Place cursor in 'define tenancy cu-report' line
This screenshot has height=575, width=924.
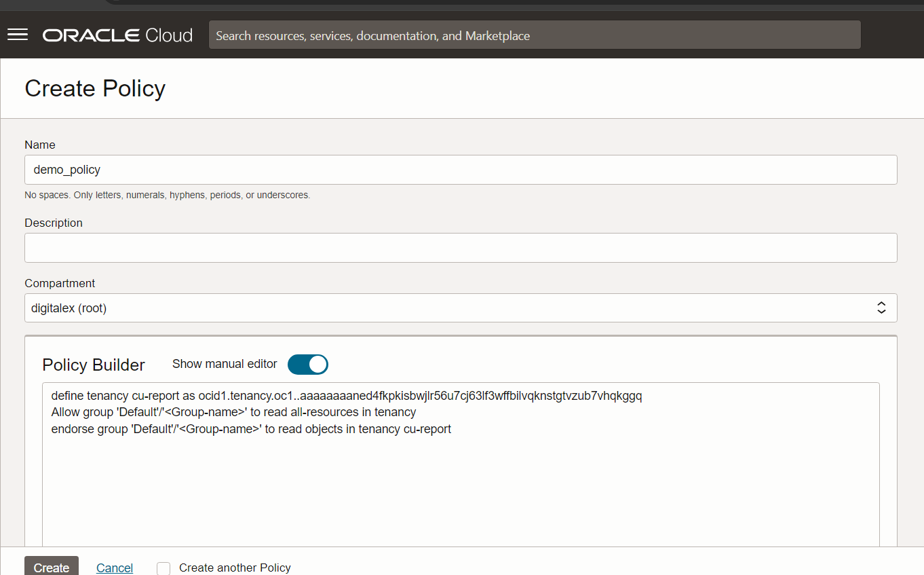click(346, 396)
